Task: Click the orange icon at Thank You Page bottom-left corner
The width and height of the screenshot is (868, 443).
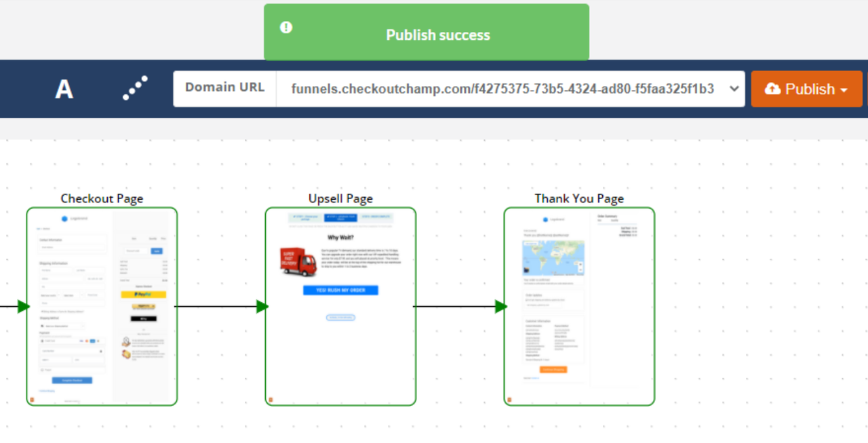Action: [509, 400]
